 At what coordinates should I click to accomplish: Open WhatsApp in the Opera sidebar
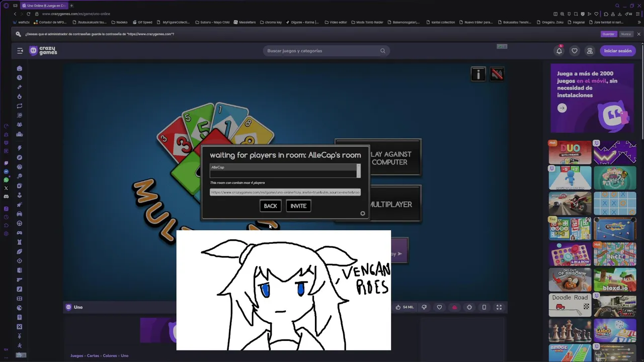pos(6,180)
